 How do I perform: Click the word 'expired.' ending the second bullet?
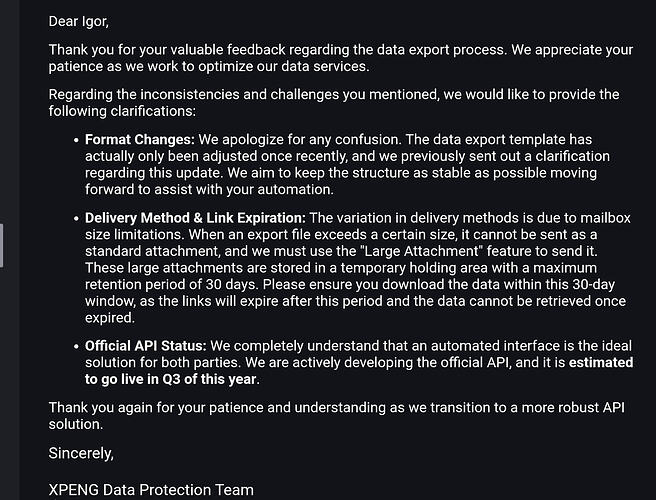[x=110, y=318]
